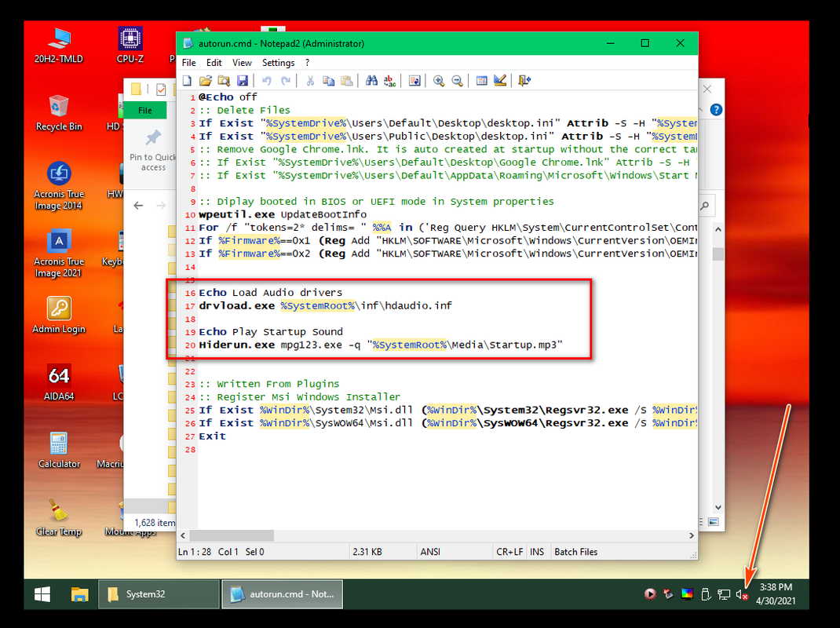Image resolution: width=840 pixels, height=628 pixels.
Task: Click the Undo arrow icon in Notepad2
Action: point(266,80)
